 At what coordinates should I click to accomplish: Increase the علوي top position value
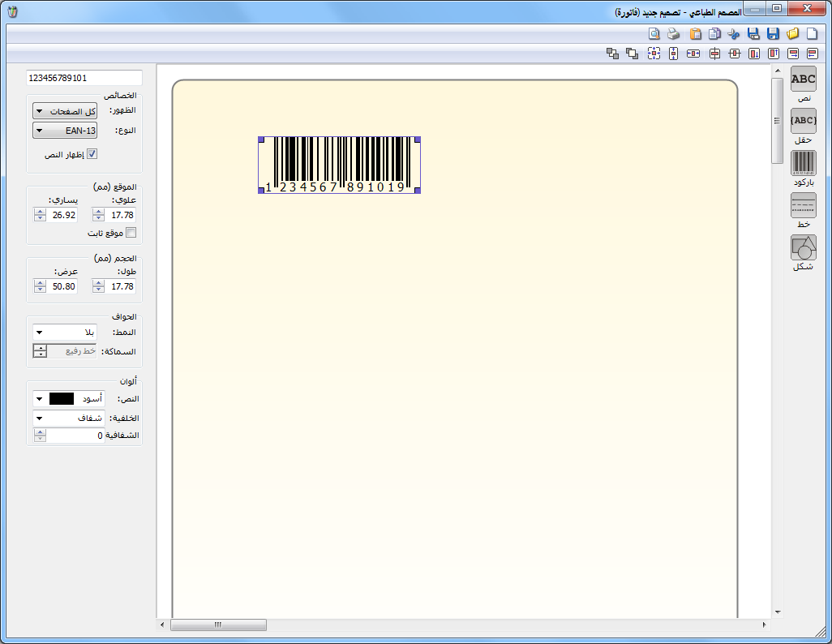pos(99,212)
